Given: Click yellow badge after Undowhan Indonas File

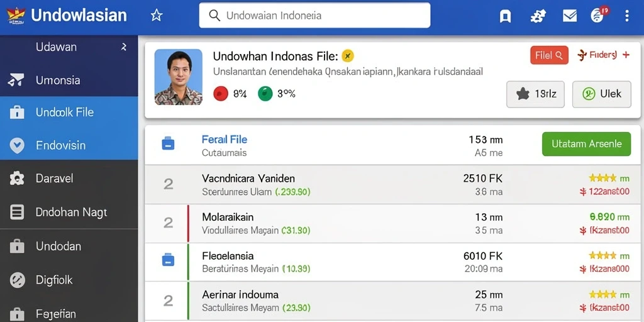Looking at the screenshot, I should [x=348, y=55].
